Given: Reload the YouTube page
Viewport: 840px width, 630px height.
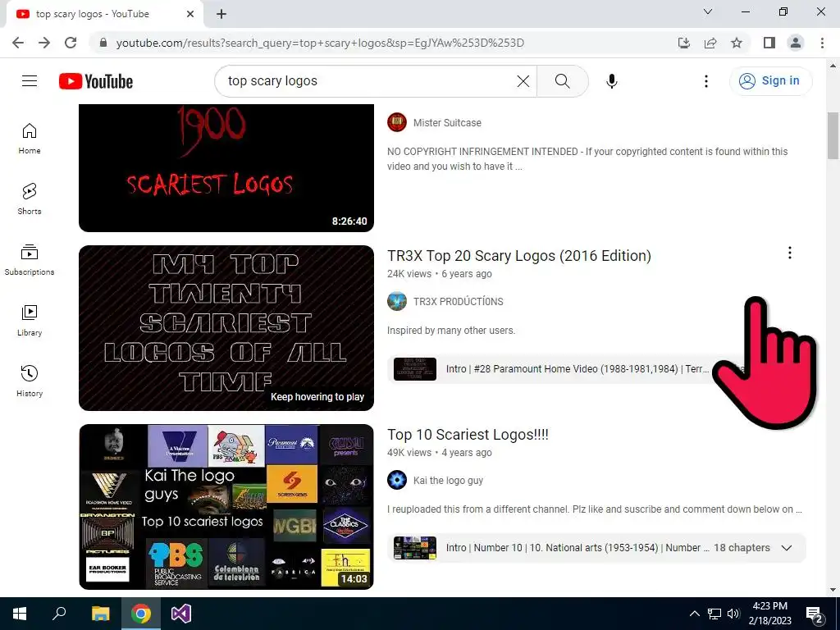Looking at the screenshot, I should pos(71,43).
